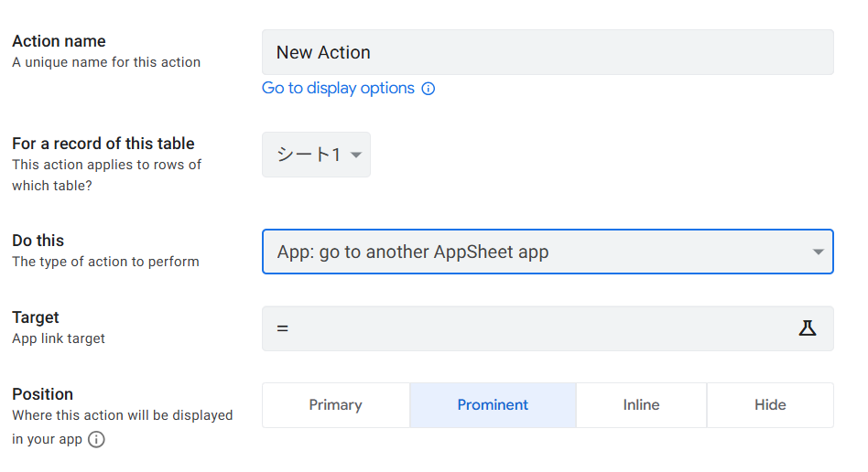Click the arrow on the シート1 selector

[356, 156]
